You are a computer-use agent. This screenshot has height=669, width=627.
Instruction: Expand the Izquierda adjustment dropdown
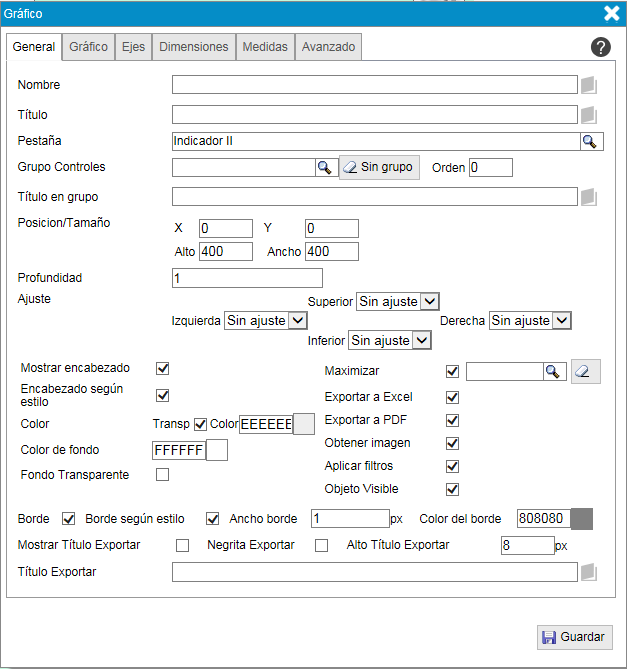pos(265,321)
